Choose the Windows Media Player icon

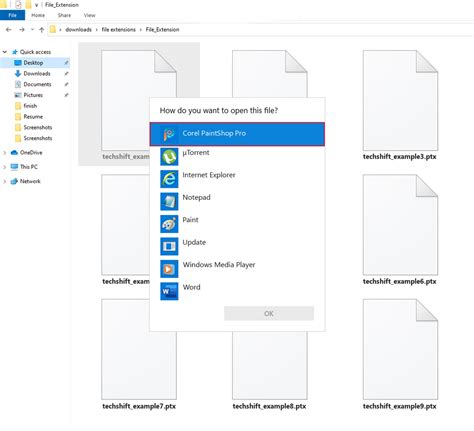(x=169, y=269)
